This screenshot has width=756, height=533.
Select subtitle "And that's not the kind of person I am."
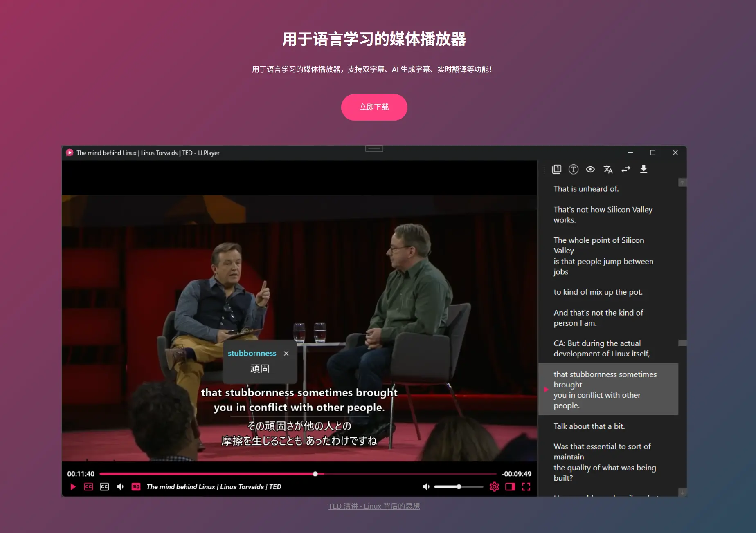(x=598, y=318)
